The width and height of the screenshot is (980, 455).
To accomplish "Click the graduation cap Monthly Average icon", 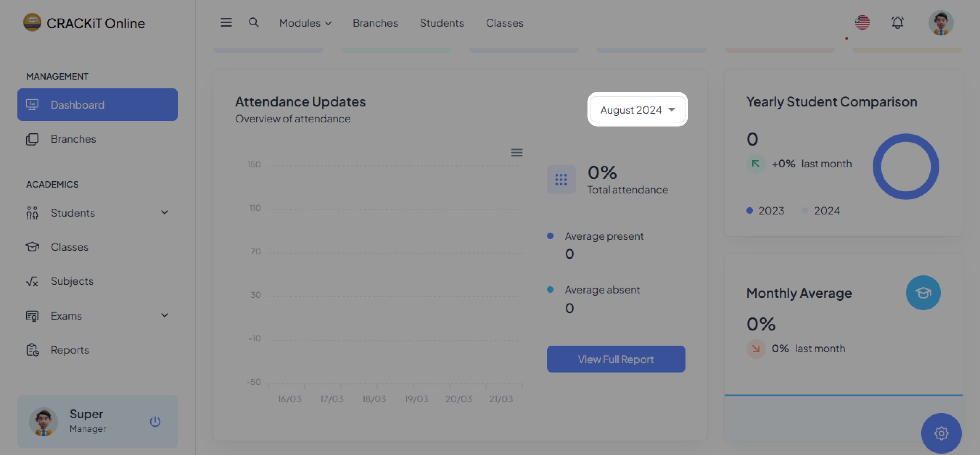I will (923, 293).
